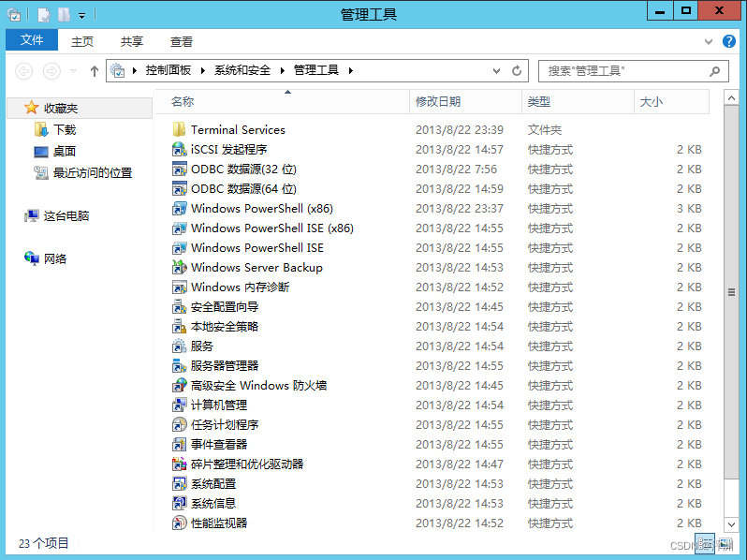Open the help question mark icon
Image resolution: width=747 pixels, height=560 pixels.
pyautogui.click(x=729, y=41)
